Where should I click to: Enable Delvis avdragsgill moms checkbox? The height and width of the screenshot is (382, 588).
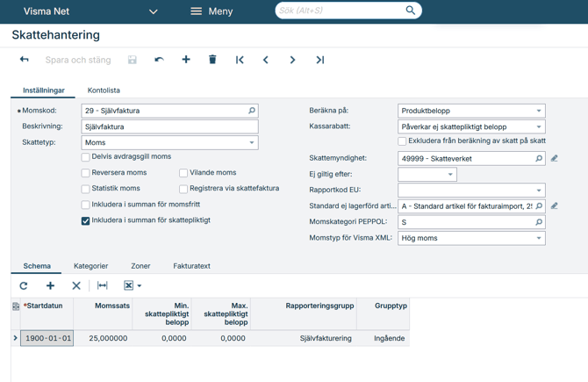click(86, 157)
